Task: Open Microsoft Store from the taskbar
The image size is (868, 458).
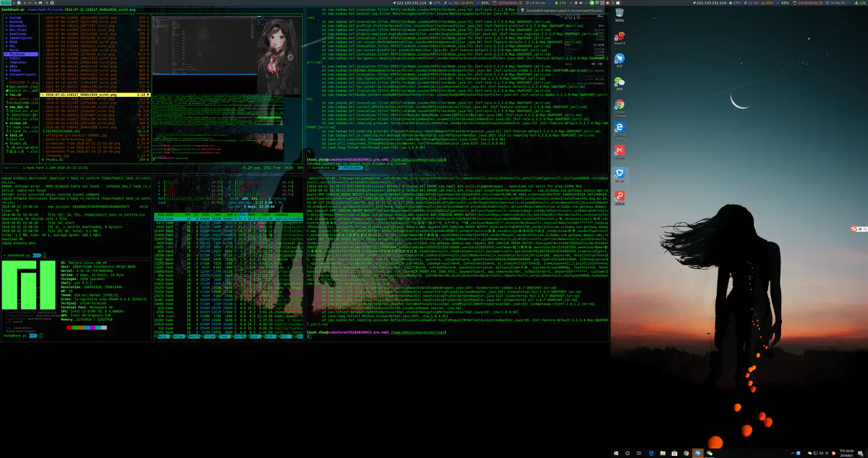Action: tap(674, 453)
